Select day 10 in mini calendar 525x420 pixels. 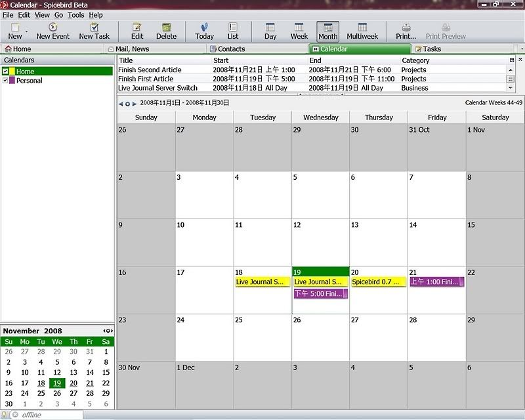click(25, 373)
